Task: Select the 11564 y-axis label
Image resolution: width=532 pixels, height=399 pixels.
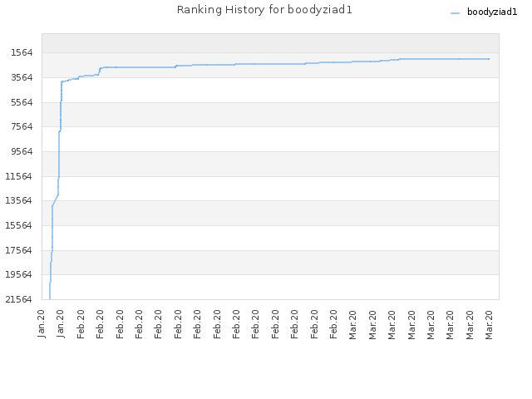Action: (x=18, y=176)
